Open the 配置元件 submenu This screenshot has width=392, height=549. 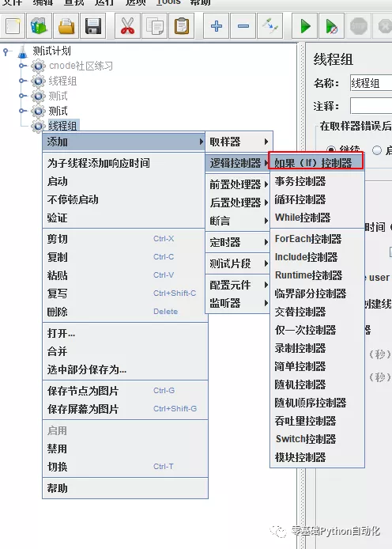[x=237, y=285]
